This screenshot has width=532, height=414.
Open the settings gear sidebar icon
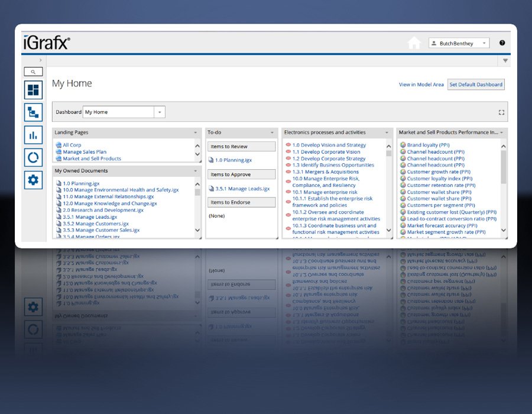tap(33, 180)
